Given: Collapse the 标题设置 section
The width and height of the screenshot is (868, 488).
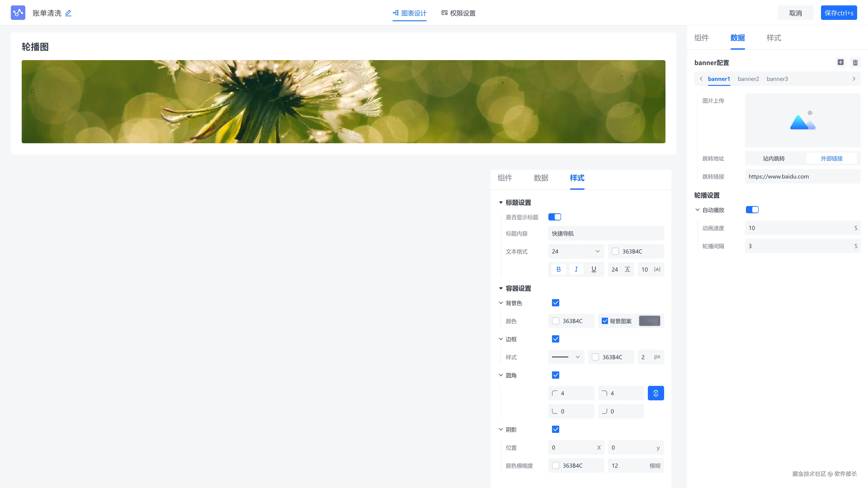Looking at the screenshot, I should (501, 203).
